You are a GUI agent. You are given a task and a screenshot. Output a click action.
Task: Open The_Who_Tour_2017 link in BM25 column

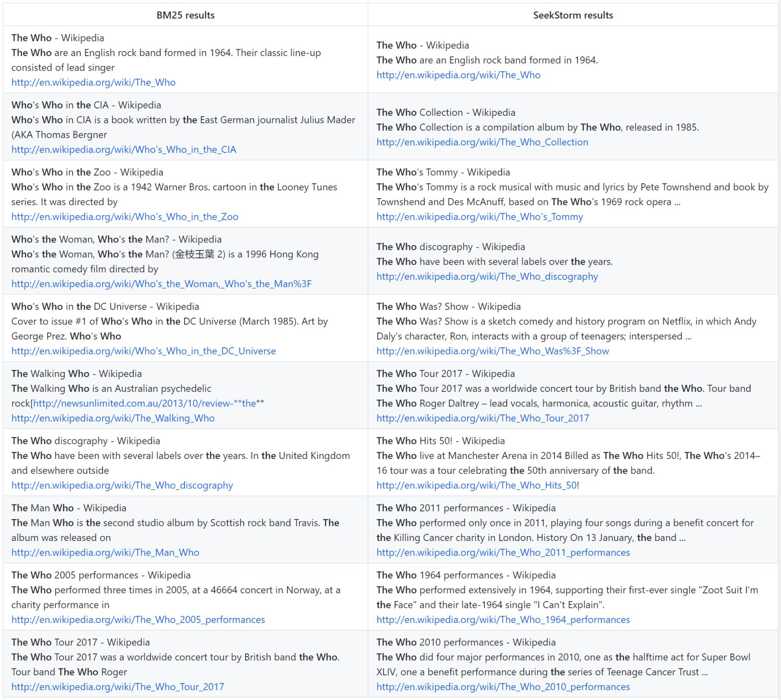point(118,687)
